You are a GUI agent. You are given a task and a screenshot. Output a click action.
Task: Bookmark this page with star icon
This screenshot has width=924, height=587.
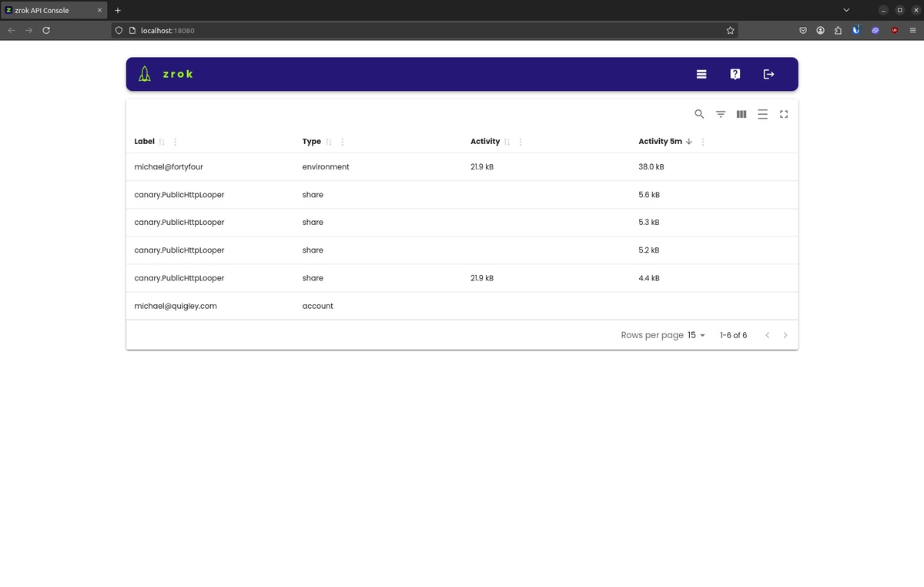[x=730, y=30]
